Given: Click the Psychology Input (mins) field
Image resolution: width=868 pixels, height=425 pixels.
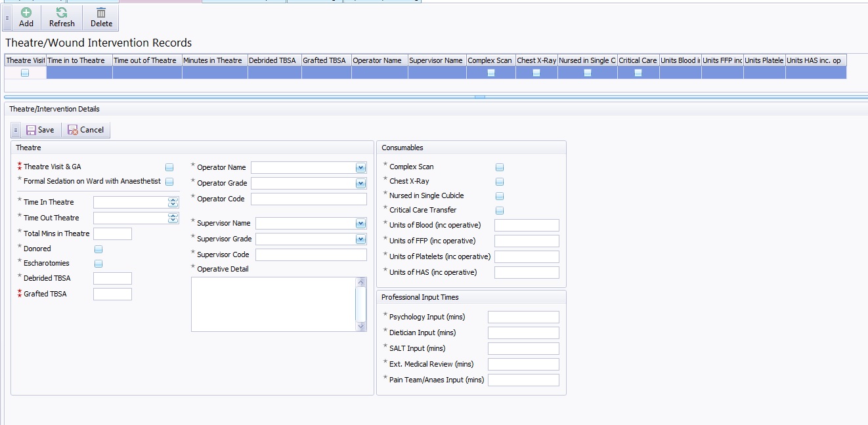Looking at the screenshot, I should (523, 317).
